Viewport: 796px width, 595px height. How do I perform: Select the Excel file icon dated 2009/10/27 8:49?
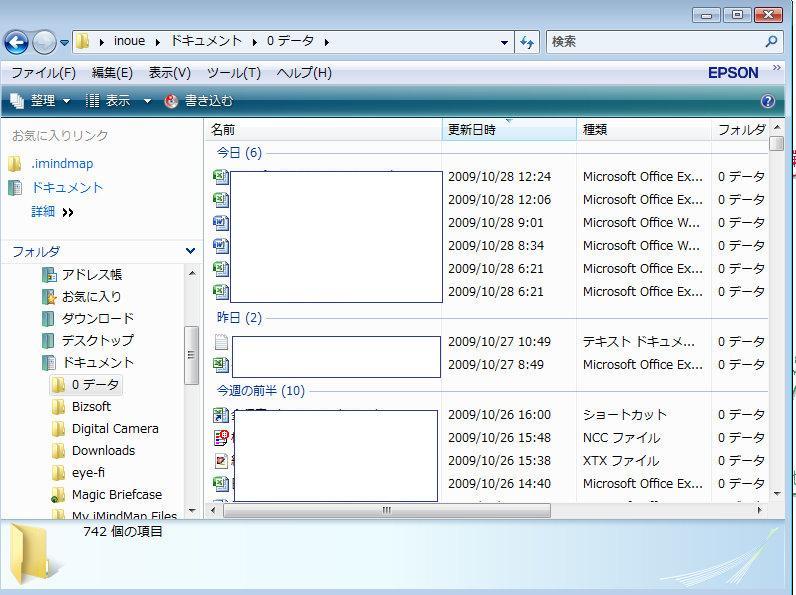pyautogui.click(x=221, y=365)
